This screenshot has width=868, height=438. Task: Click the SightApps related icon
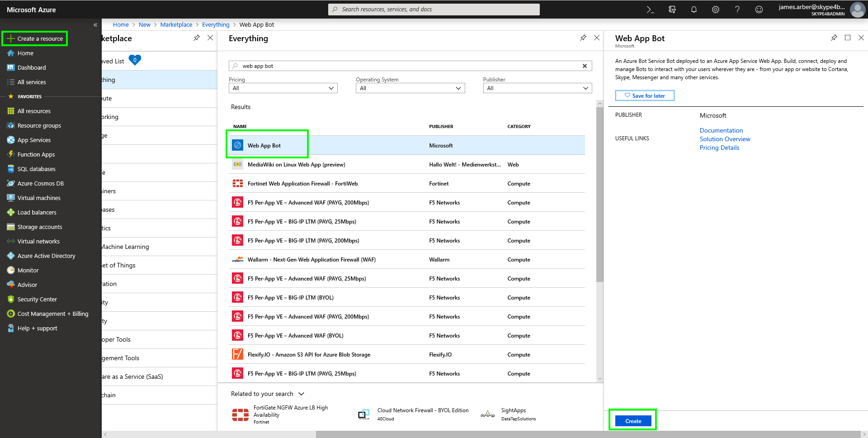coord(487,414)
